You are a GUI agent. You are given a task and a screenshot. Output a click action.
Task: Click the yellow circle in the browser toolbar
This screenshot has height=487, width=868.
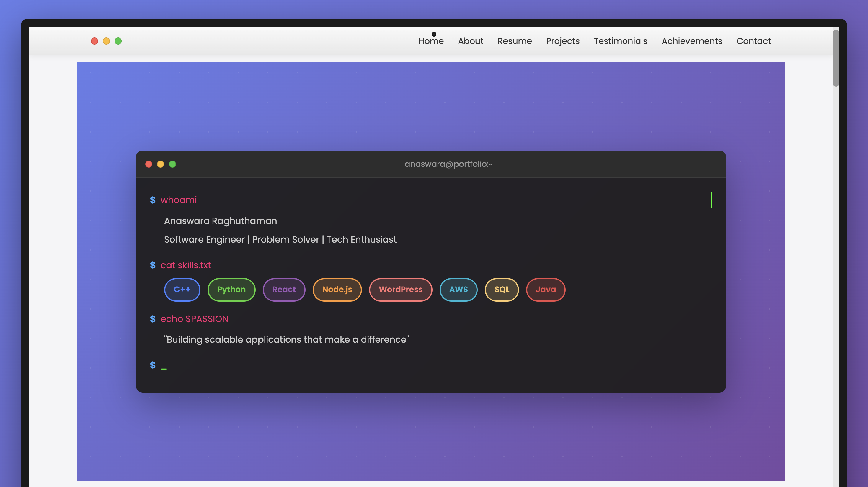point(106,41)
